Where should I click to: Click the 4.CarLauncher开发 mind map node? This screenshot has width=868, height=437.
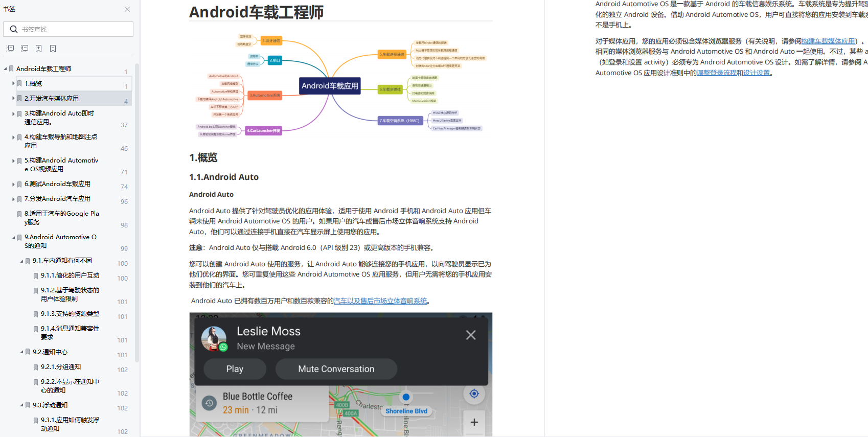(x=264, y=131)
